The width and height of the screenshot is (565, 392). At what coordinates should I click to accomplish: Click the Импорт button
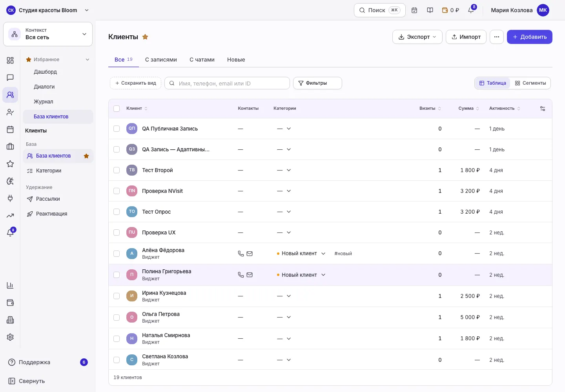[466, 37]
